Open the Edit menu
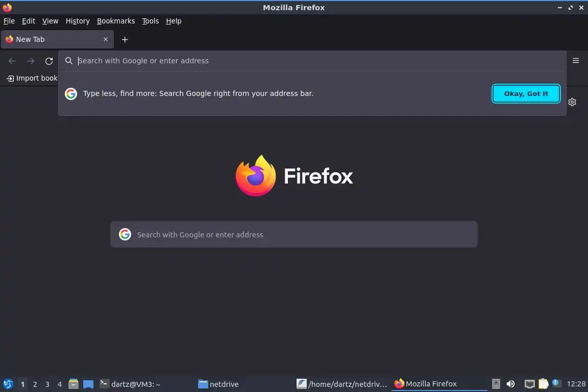This screenshot has width=588, height=392. click(29, 21)
